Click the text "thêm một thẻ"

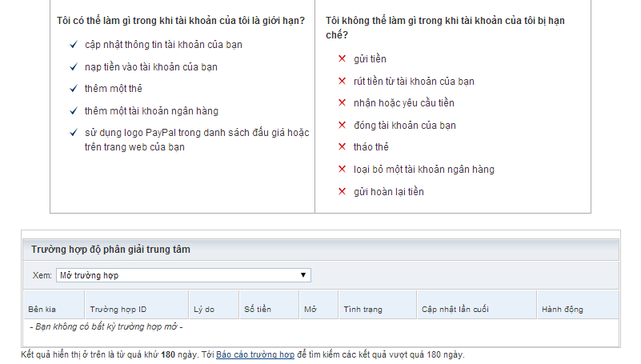coord(114,89)
